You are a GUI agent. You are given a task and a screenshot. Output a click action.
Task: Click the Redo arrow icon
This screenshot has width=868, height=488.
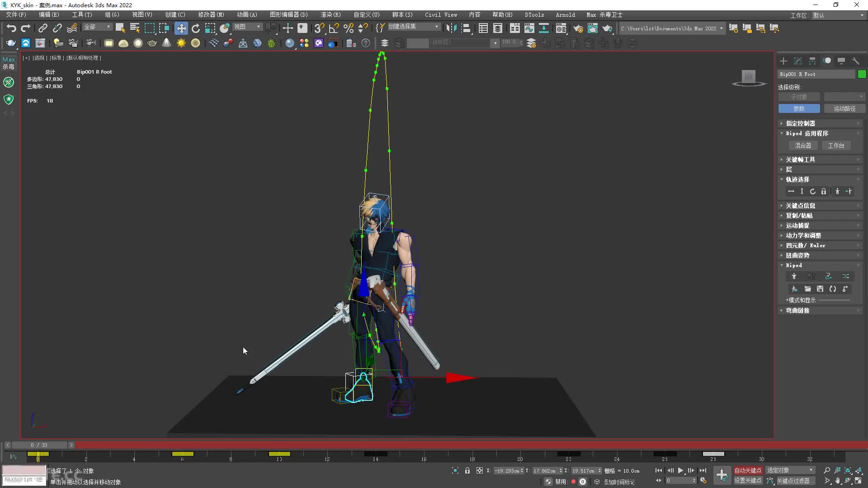click(26, 28)
